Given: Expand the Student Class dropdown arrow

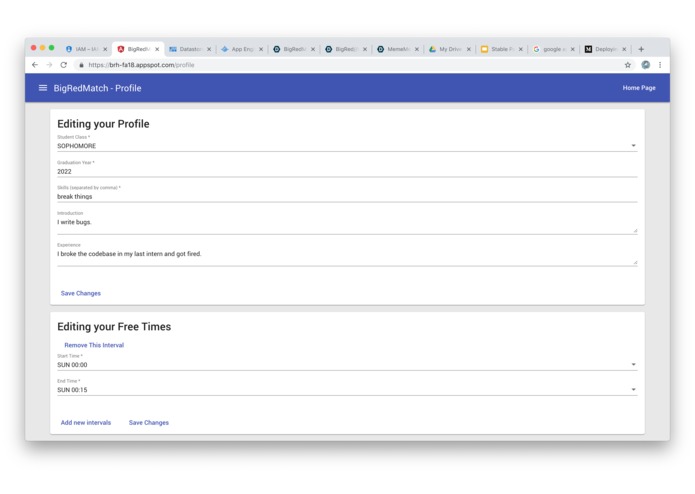Looking at the screenshot, I should click(633, 145).
